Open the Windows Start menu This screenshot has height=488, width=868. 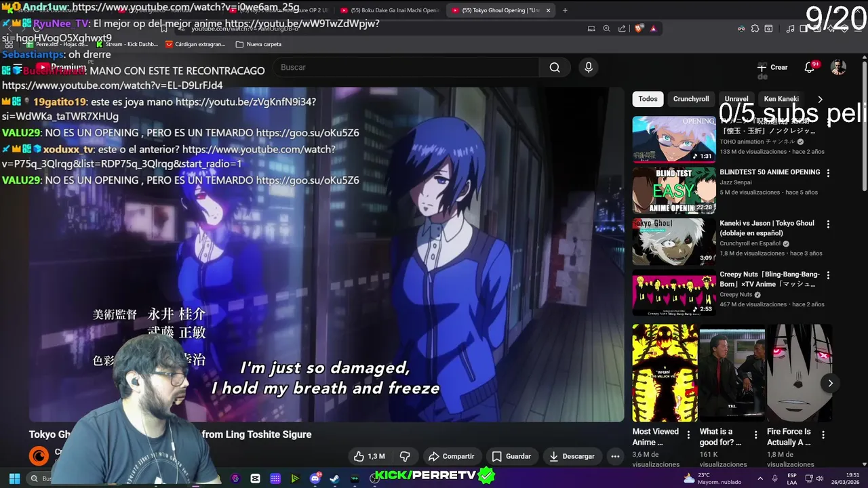click(14, 479)
